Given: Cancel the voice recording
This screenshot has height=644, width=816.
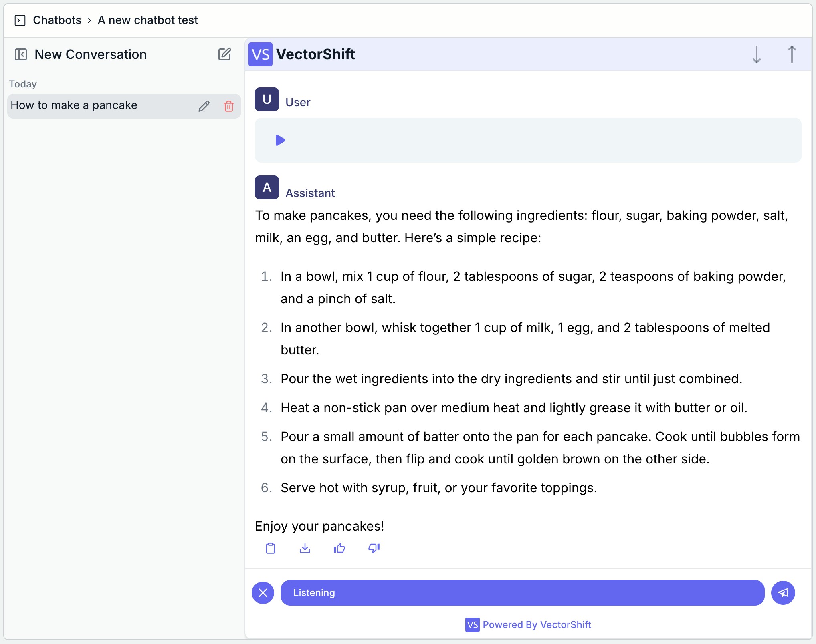Looking at the screenshot, I should [263, 593].
